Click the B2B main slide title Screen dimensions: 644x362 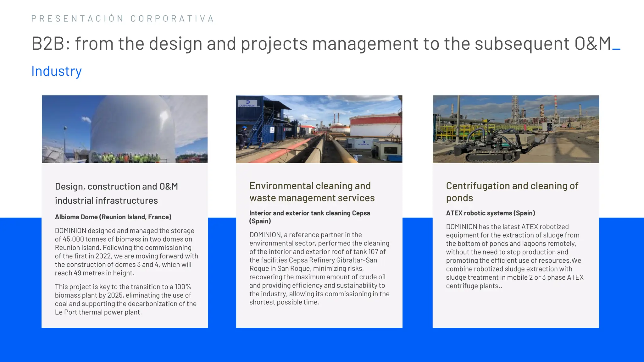click(321, 43)
